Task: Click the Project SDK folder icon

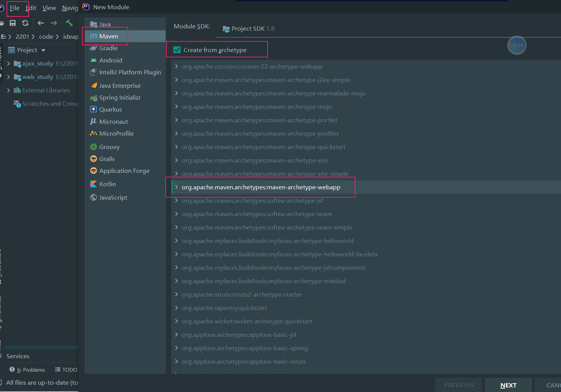Action: click(226, 29)
